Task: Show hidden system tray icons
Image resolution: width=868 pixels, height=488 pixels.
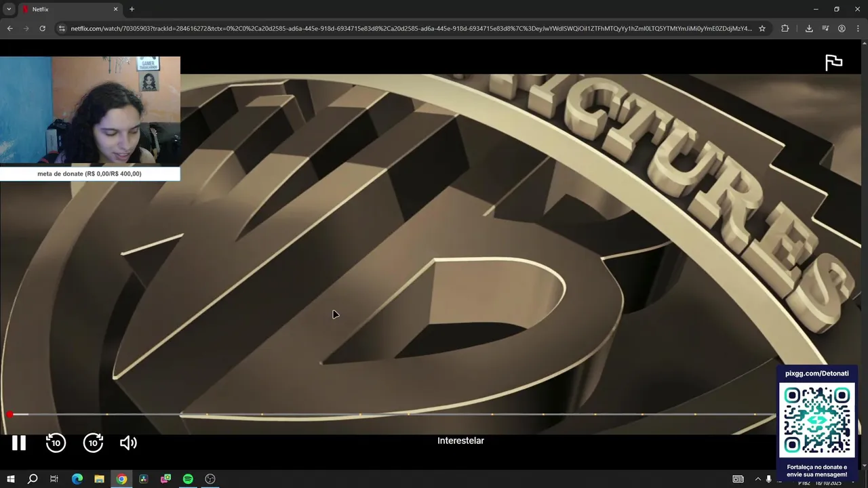Action: (x=758, y=479)
